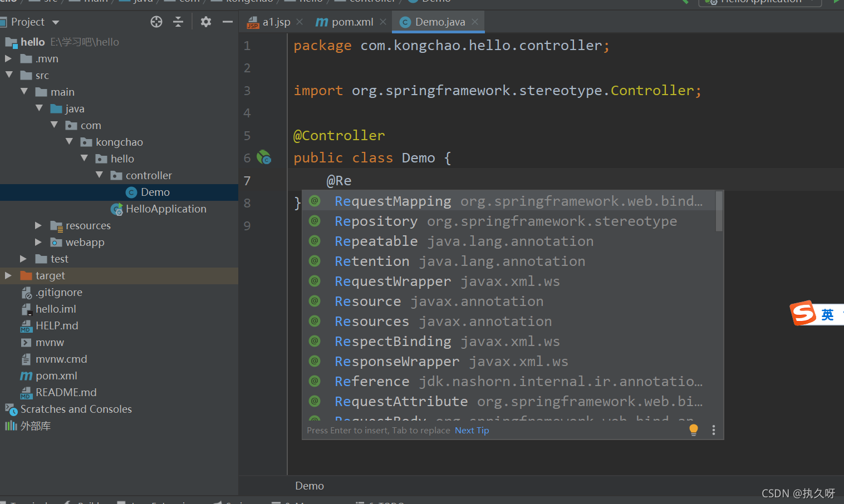Close the a1.jsp tab
The image size is (844, 504).
(300, 22)
